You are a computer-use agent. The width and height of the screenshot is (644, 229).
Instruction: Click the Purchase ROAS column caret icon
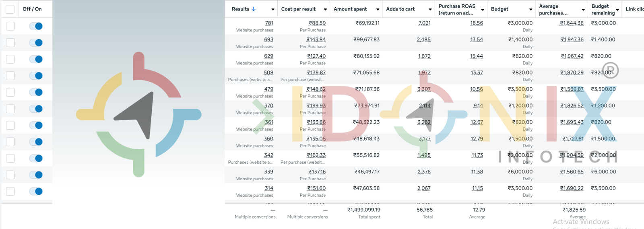(483, 10)
